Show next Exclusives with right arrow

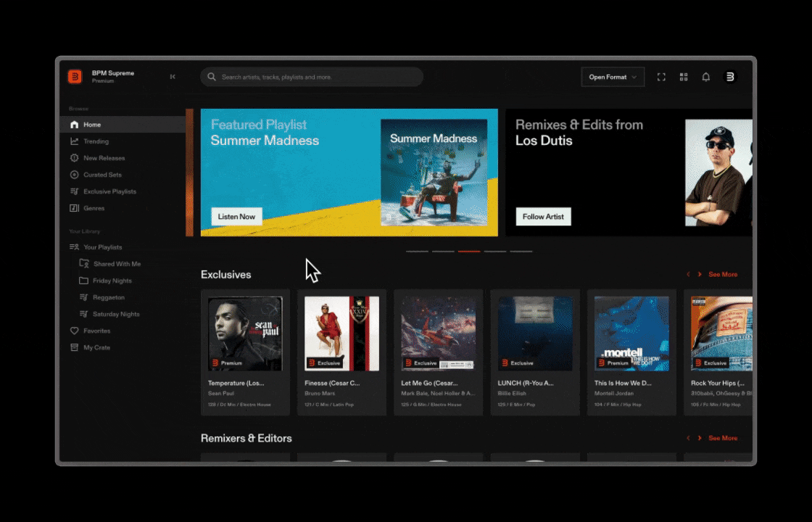click(700, 275)
